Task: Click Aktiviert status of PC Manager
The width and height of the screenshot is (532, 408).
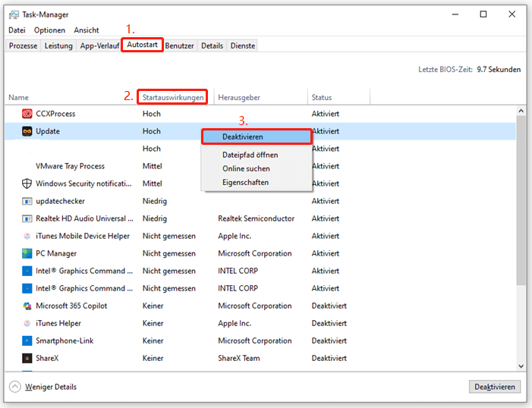Action: click(x=326, y=253)
